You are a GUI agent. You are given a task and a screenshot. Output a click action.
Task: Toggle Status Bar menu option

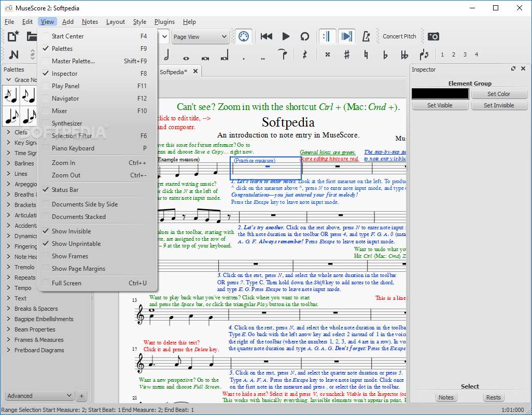click(97, 190)
